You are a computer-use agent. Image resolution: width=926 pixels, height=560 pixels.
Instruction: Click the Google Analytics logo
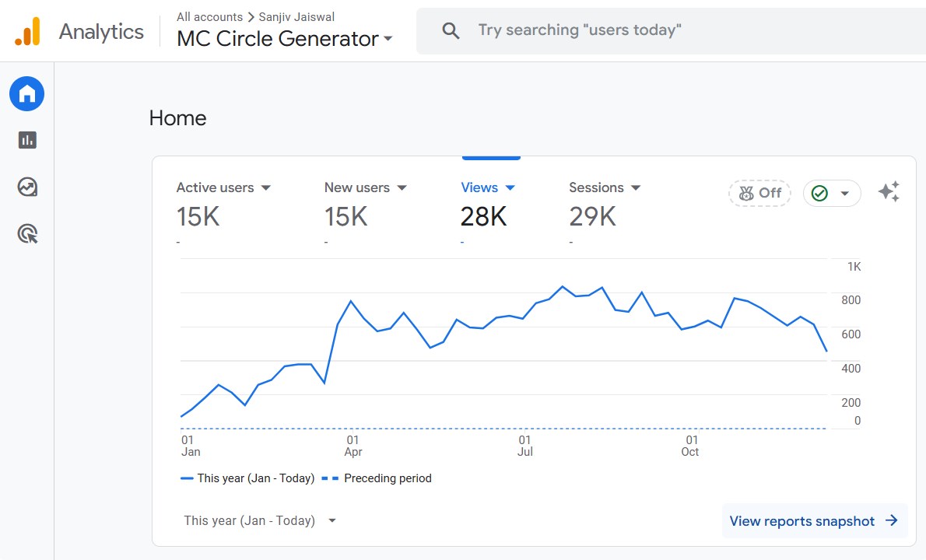[28, 31]
